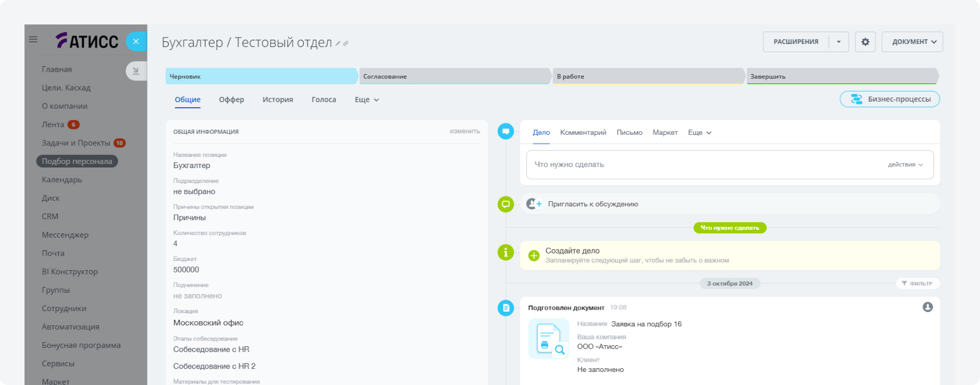
Task: Open Лента in sidebar
Action: pyautogui.click(x=53, y=125)
